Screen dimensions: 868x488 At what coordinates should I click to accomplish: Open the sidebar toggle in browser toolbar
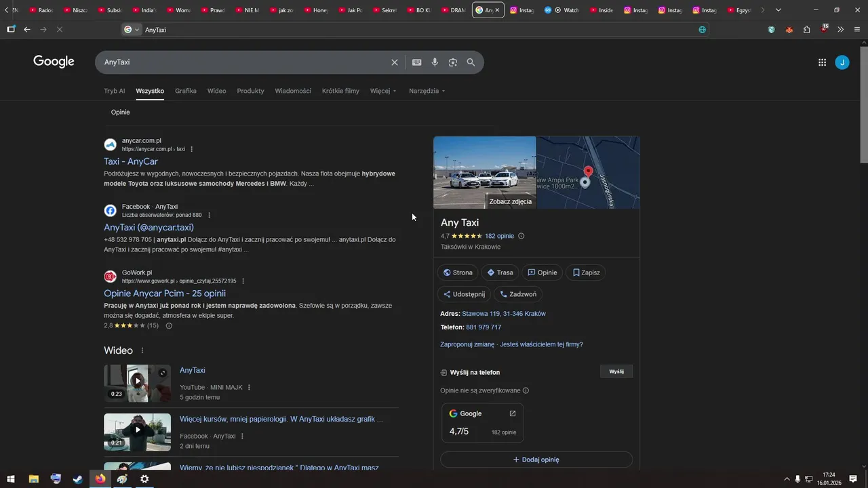[11, 30]
